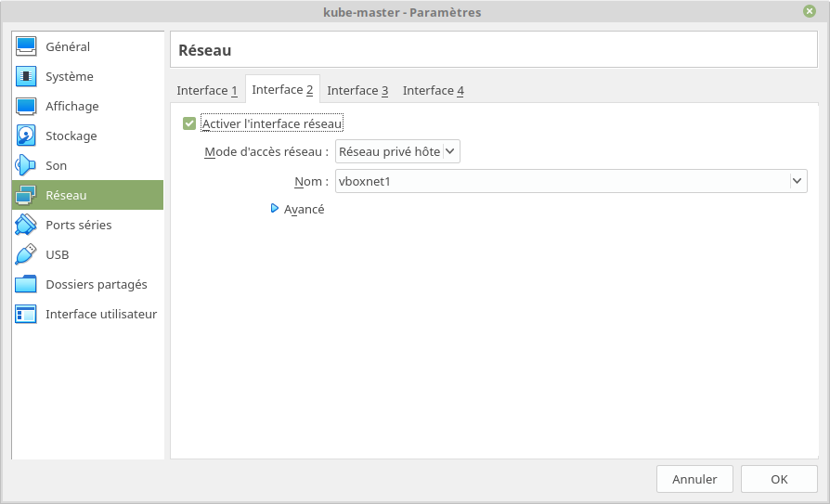
Task: Open the Son speaker icon
Action: 26,165
